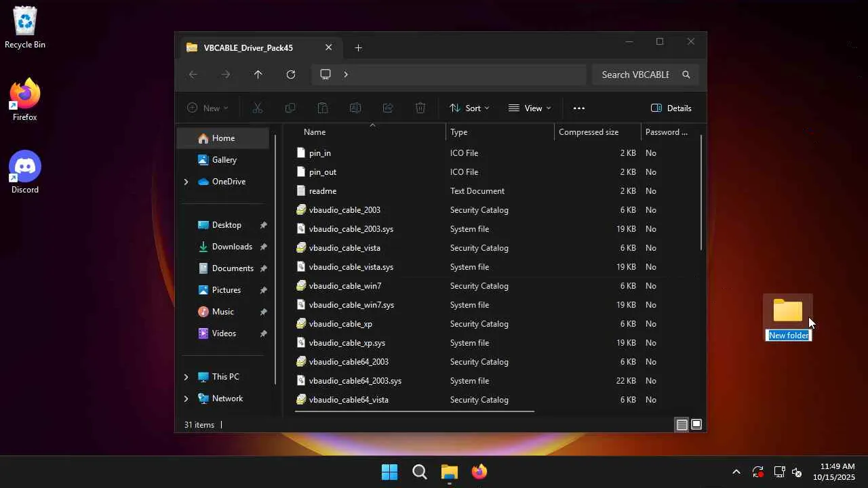Image resolution: width=868 pixels, height=488 pixels.
Task: Click the Firefox taskbar icon
Action: [479, 472]
